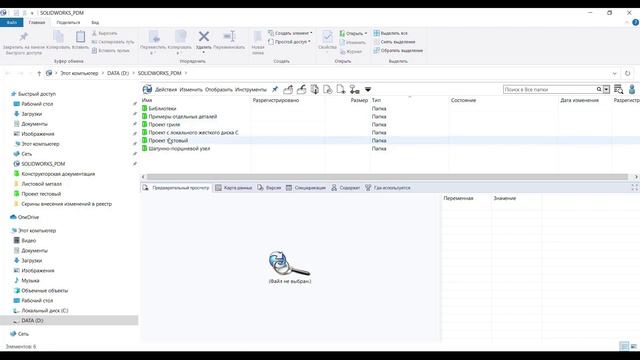
Task: Click the file list horizontal scrollbar
Action: pyautogui.click(x=387, y=177)
